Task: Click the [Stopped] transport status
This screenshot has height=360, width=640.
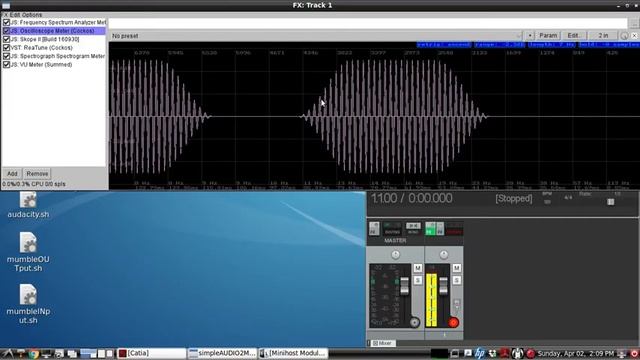Action: [513, 199]
